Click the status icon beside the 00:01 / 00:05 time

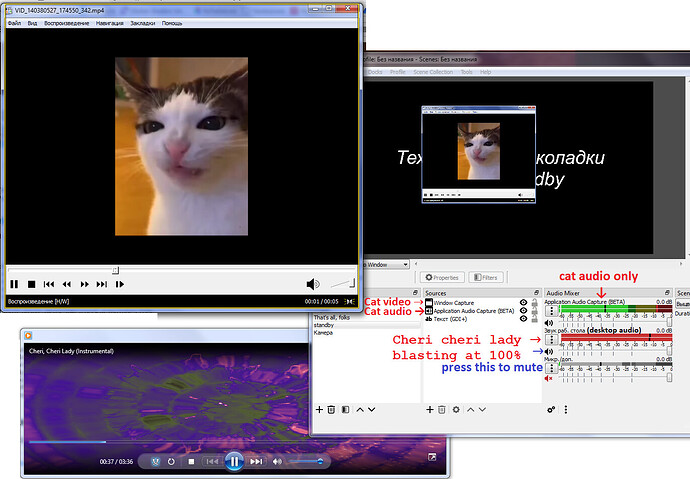350,301
